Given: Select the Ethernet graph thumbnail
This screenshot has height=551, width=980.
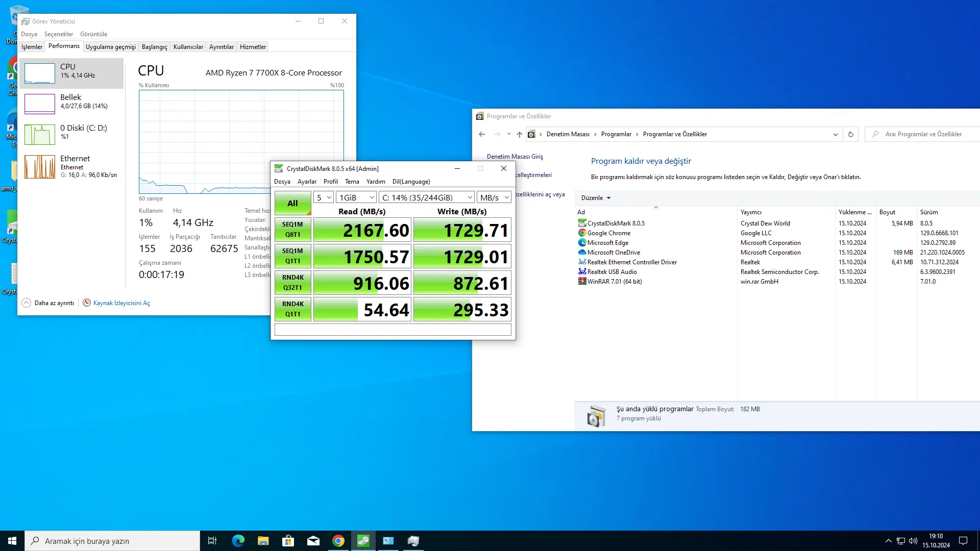Looking at the screenshot, I should (40, 167).
